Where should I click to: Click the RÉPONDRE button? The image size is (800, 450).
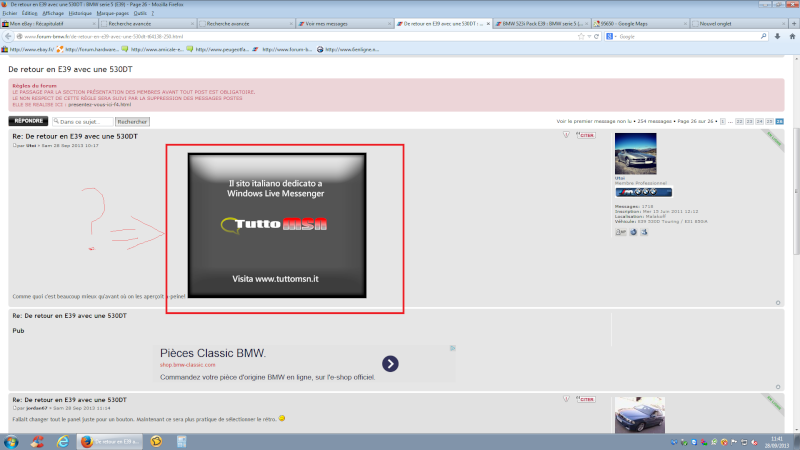point(28,121)
